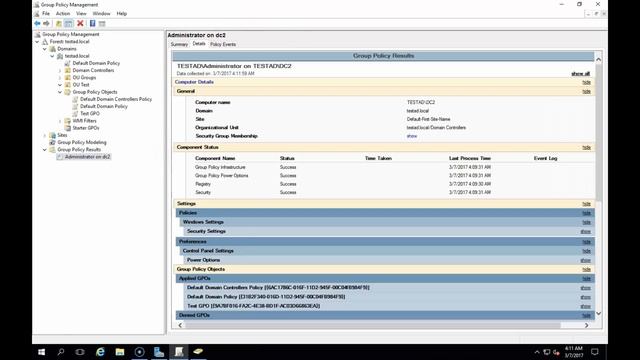
Task: Open Server Manager from taskbar
Action: [159, 352]
